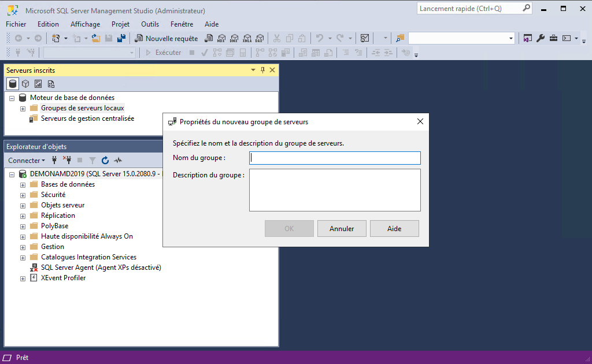592x364 pixels.
Task: Close the server group properties dialog
Action: [420, 121]
